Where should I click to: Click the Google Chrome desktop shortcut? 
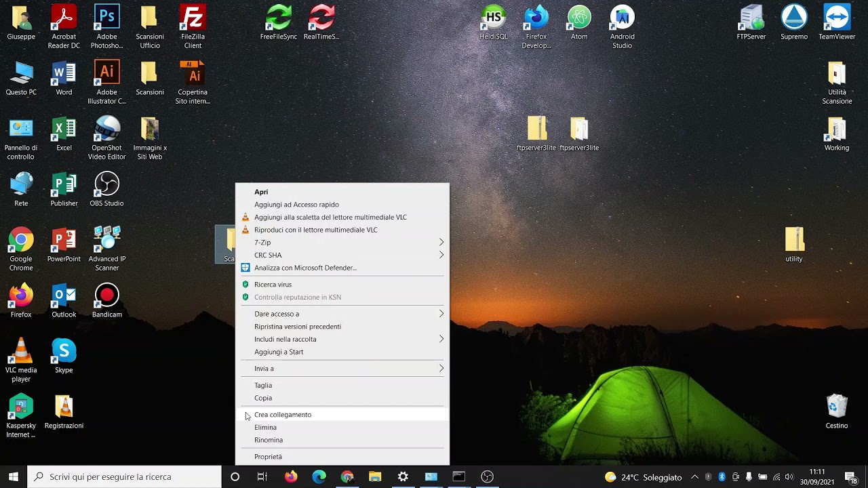(x=21, y=249)
